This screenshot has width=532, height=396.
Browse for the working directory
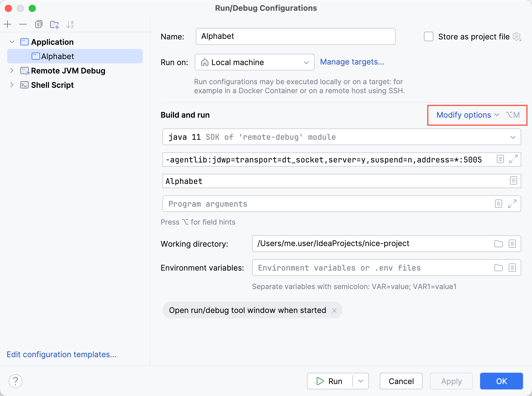498,243
